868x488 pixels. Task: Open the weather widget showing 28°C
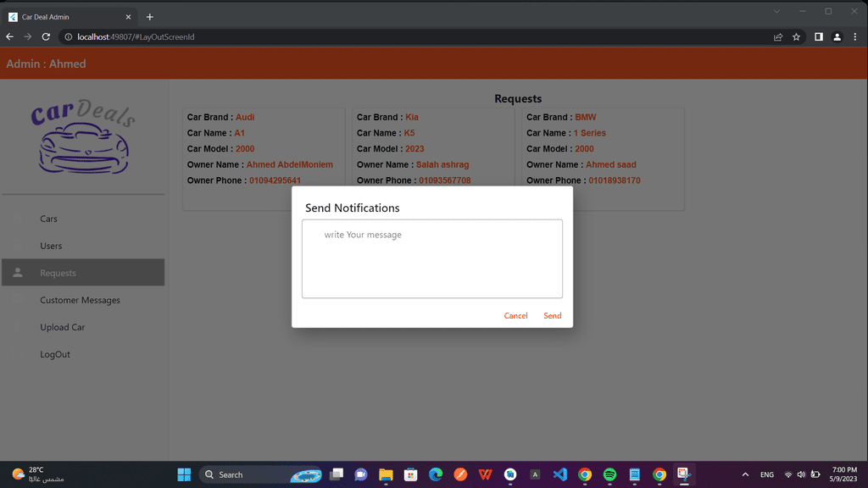pyautogui.click(x=37, y=474)
